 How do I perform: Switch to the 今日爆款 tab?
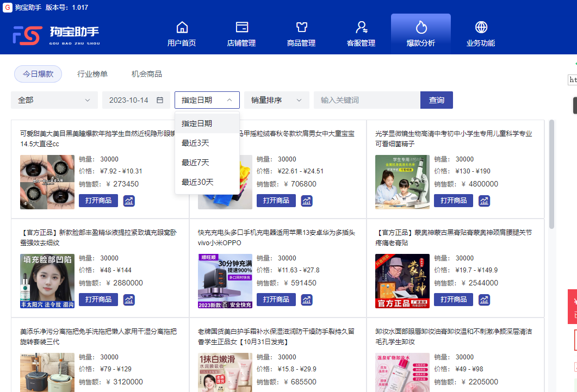(x=38, y=74)
